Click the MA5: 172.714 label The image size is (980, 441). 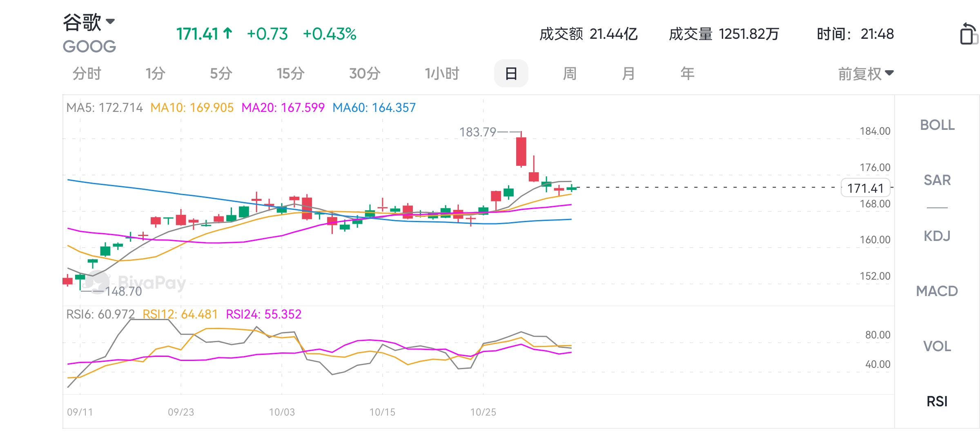[105, 108]
